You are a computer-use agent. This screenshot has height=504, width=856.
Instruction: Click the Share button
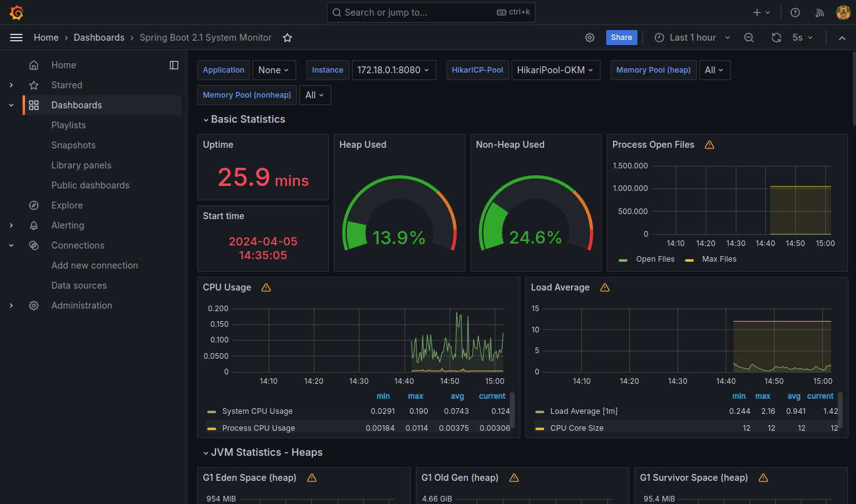tap(621, 38)
